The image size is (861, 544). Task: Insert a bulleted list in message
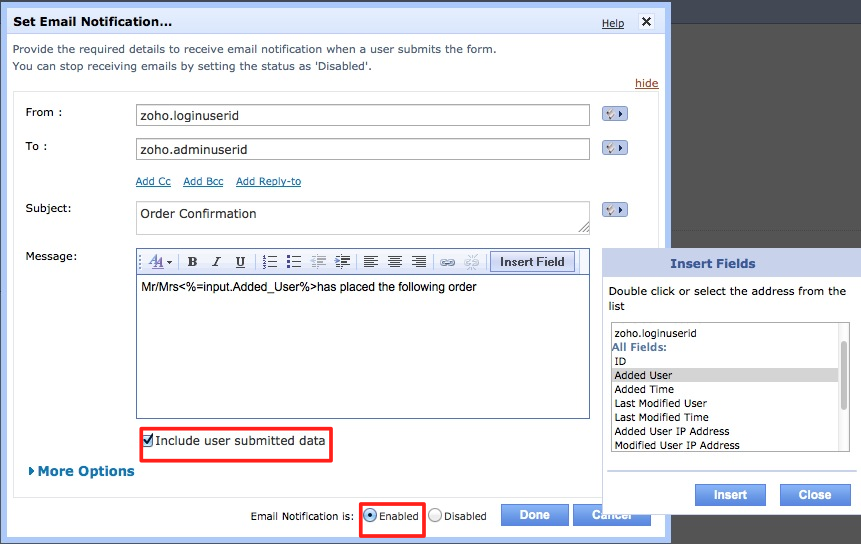pyautogui.click(x=294, y=262)
